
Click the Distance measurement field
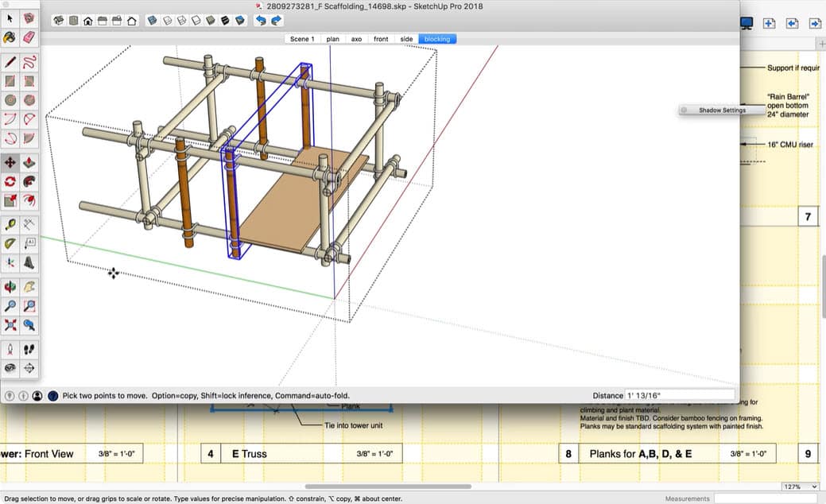[680, 396]
